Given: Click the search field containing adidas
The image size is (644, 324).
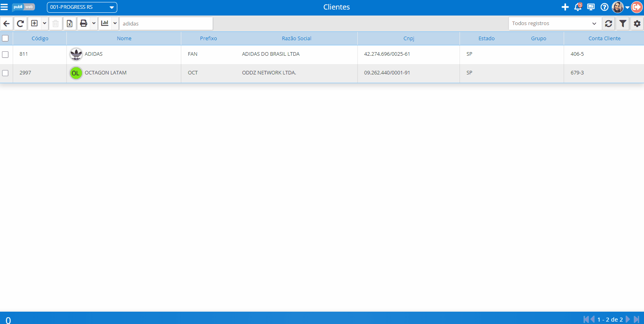Looking at the screenshot, I should [x=166, y=23].
